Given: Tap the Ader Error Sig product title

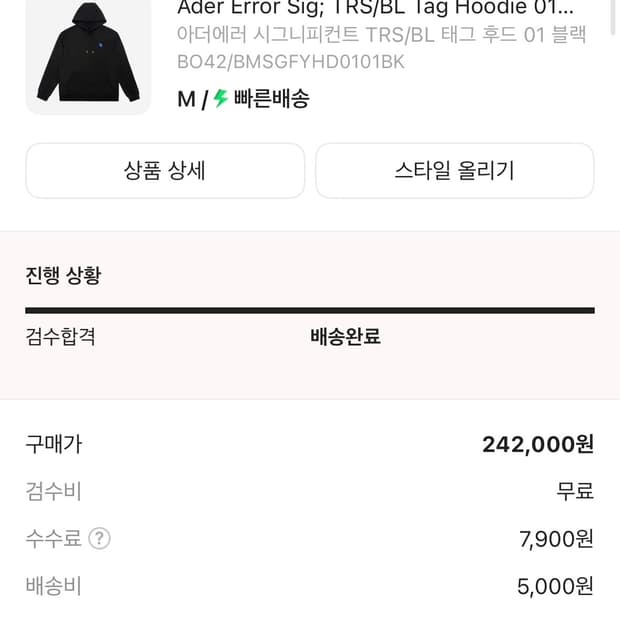Looking at the screenshot, I should tap(375, 8).
